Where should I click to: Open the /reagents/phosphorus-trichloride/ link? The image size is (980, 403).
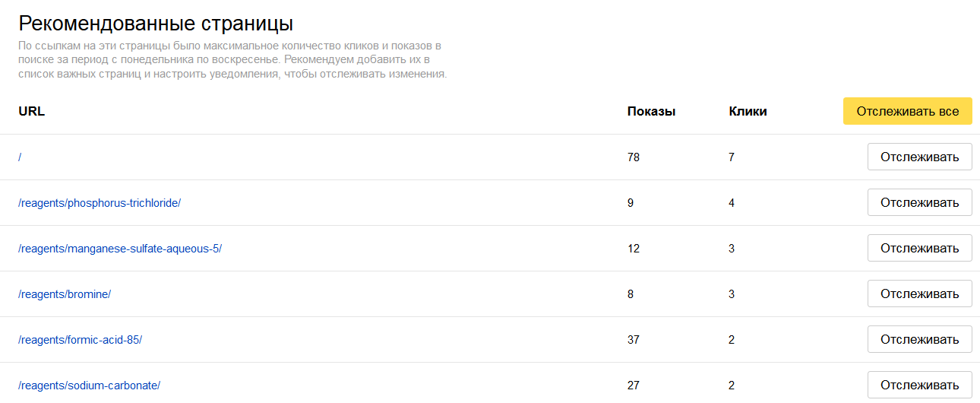point(100,203)
